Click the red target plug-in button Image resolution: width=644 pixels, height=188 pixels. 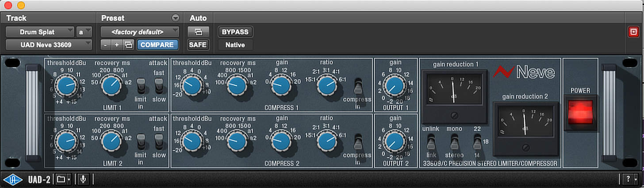(634, 32)
